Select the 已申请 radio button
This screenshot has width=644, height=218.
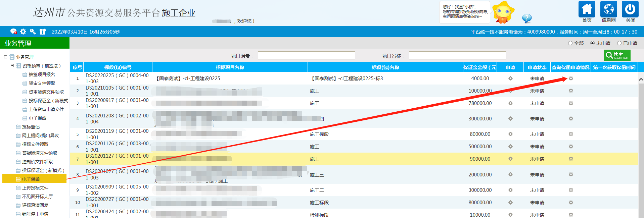[x=619, y=43]
